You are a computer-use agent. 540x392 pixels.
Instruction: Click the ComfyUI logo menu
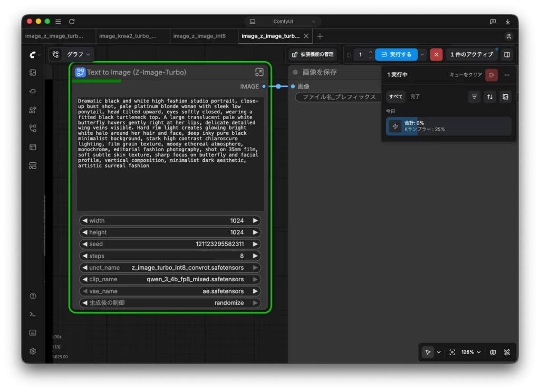pos(34,54)
